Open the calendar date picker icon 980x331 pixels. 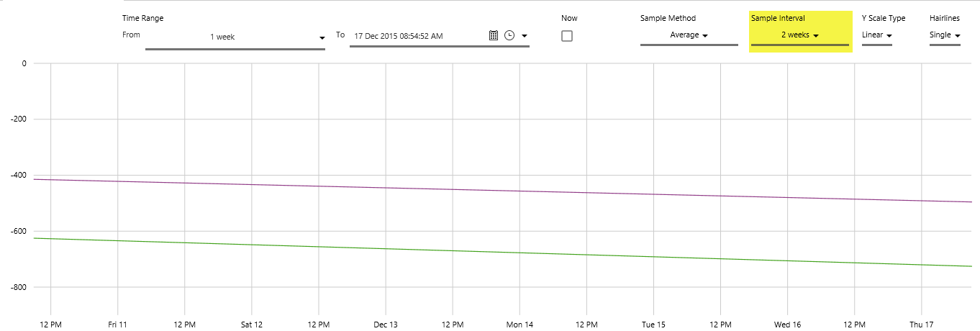pos(494,35)
